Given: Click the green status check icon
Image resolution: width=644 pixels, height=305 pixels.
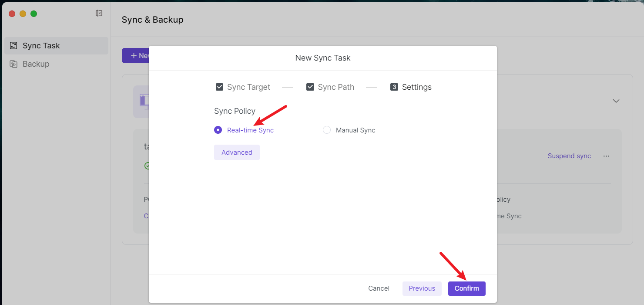Looking at the screenshot, I should point(147,166).
